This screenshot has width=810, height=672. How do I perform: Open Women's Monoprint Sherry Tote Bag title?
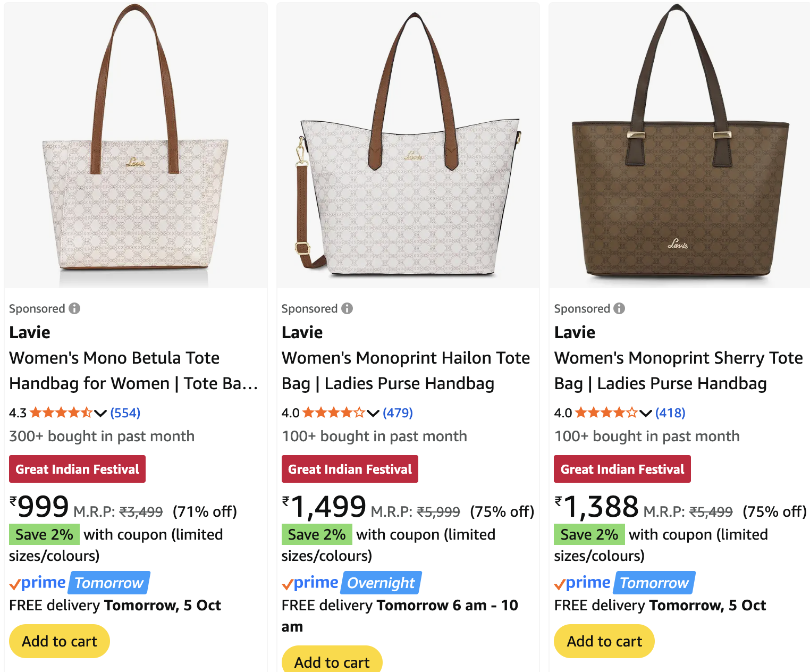pyautogui.click(x=678, y=371)
